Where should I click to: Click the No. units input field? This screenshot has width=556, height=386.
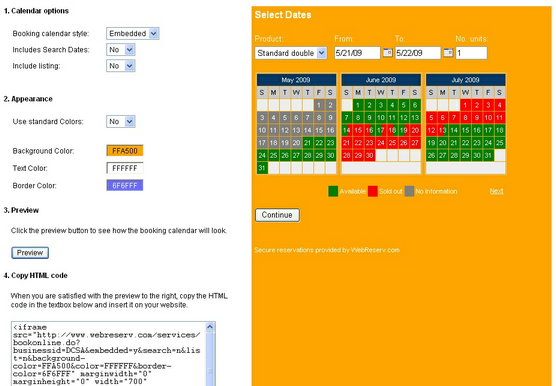pyautogui.click(x=471, y=53)
